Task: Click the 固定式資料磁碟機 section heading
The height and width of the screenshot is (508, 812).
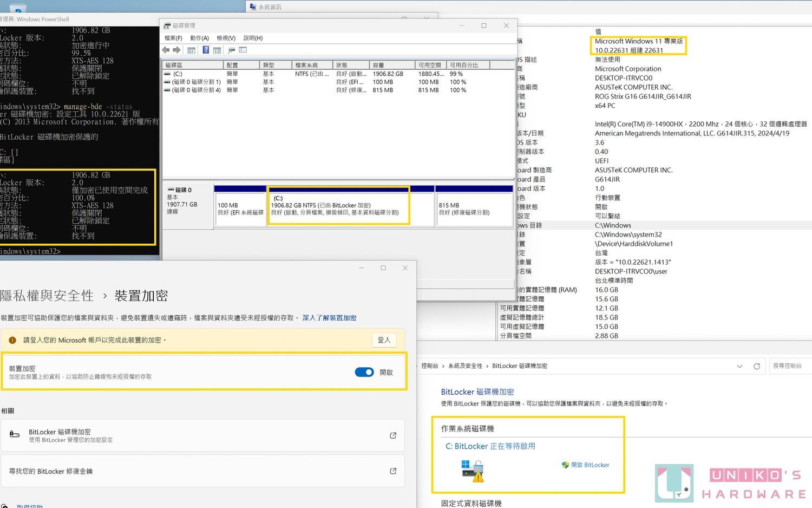Action: [x=471, y=503]
